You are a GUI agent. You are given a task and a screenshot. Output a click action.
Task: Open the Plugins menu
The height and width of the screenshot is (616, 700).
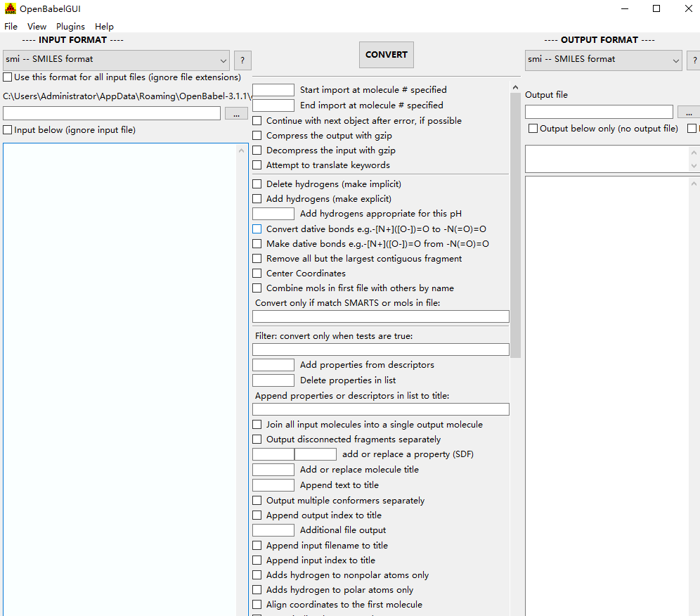tap(70, 27)
